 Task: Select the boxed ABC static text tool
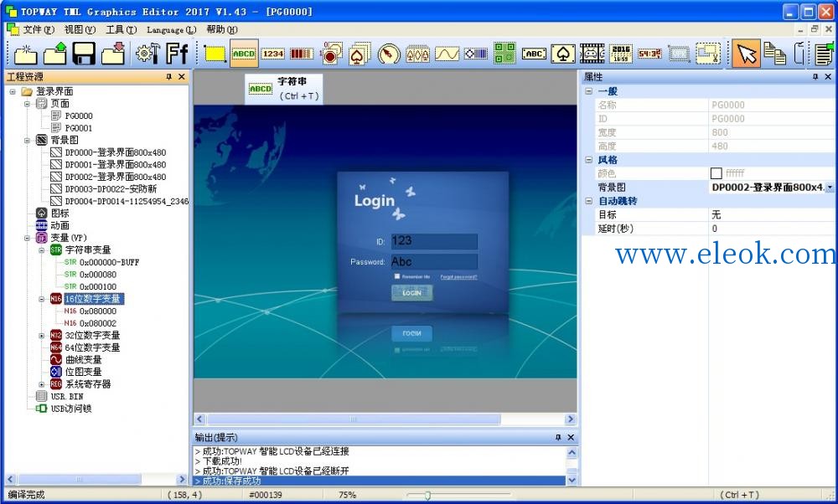534,54
